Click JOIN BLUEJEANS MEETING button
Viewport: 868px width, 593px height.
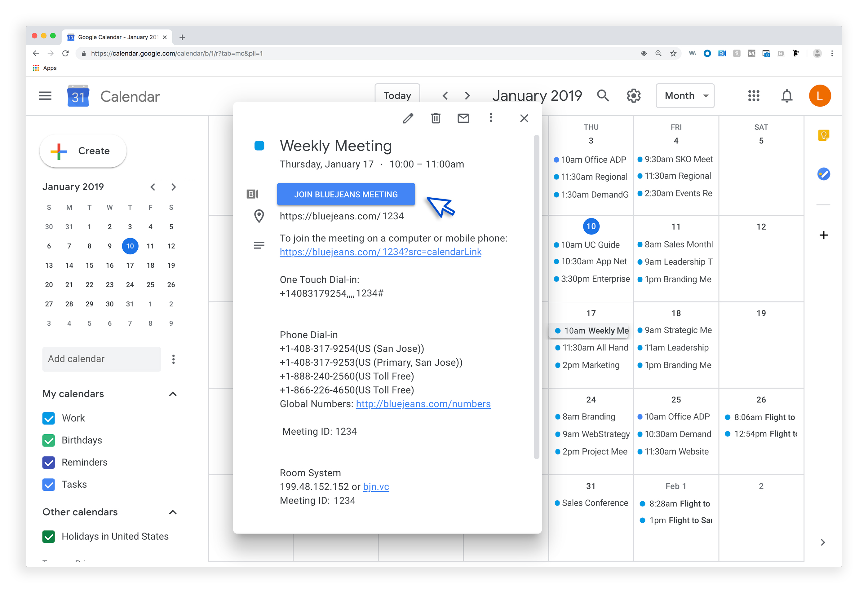pyautogui.click(x=346, y=194)
